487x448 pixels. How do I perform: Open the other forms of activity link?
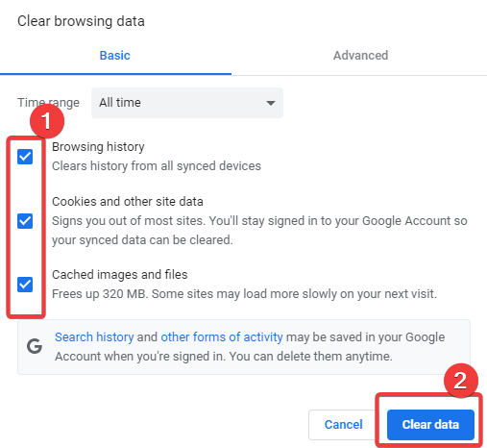point(222,337)
